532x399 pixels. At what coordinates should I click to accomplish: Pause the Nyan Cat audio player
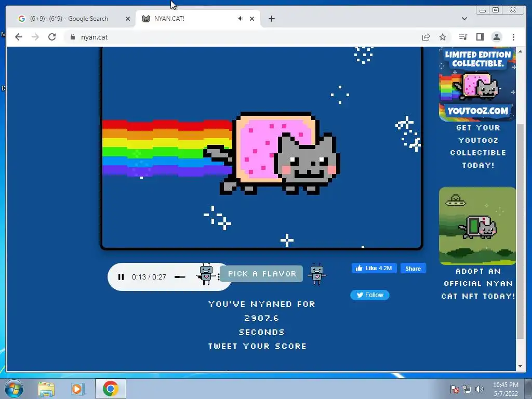tap(121, 277)
